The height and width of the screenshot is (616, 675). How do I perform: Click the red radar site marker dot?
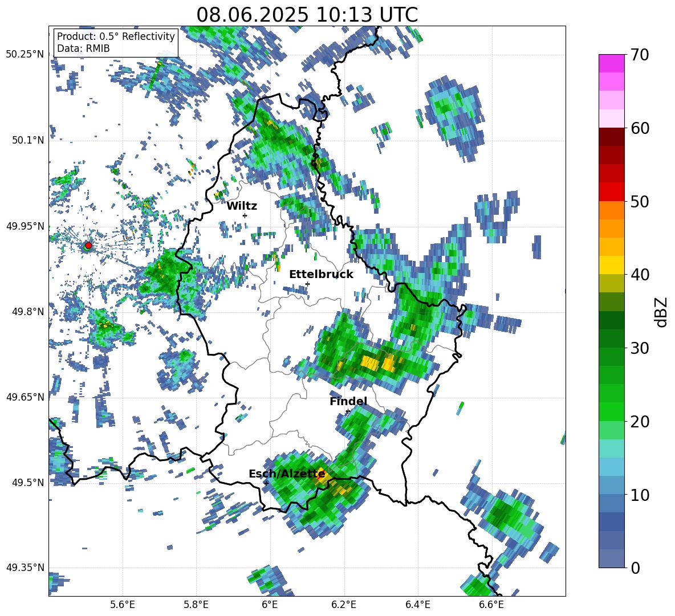[88, 246]
